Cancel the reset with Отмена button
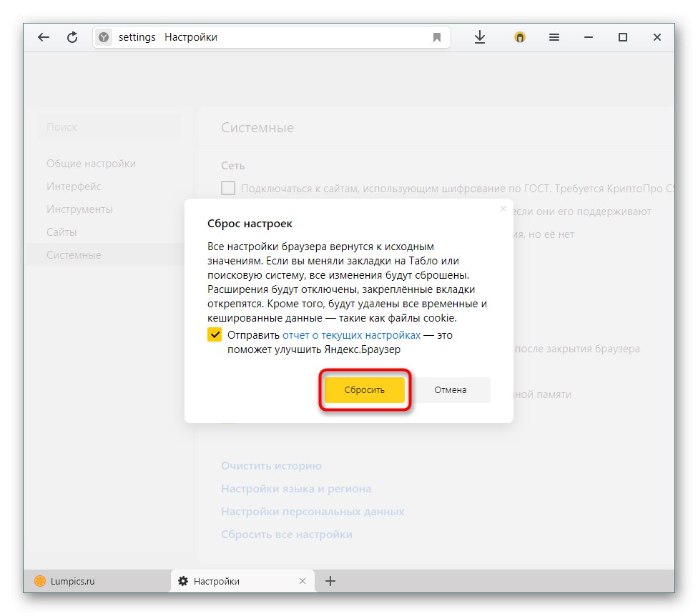Viewport: 698px width, 616px height. click(x=451, y=390)
